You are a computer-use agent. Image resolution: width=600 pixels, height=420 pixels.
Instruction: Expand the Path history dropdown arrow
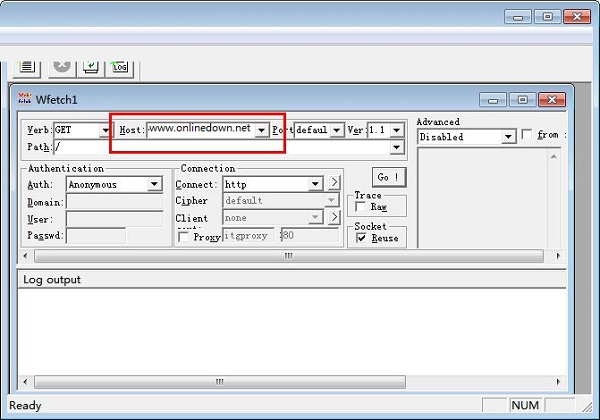[x=397, y=147]
